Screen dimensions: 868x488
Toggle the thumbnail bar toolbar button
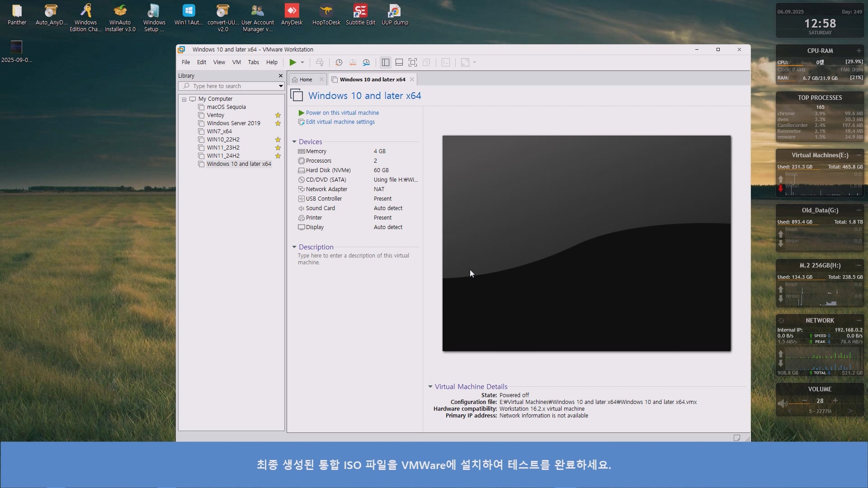pyautogui.click(x=399, y=62)
